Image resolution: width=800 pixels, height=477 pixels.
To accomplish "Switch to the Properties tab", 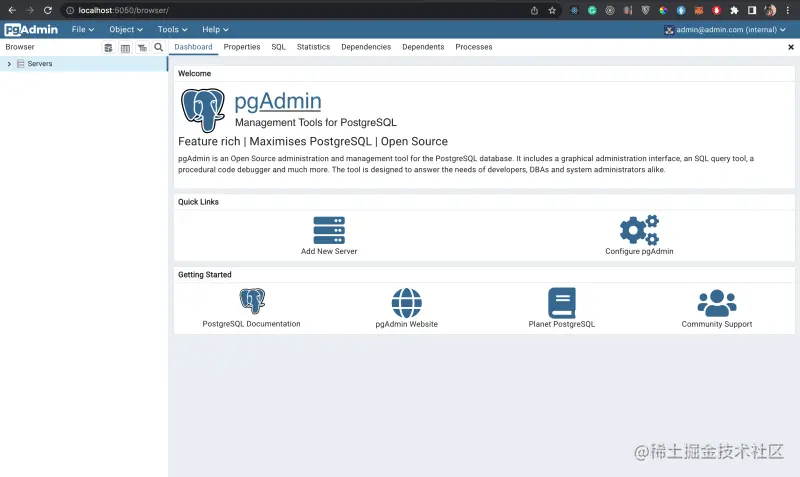I will pos(242,47).
